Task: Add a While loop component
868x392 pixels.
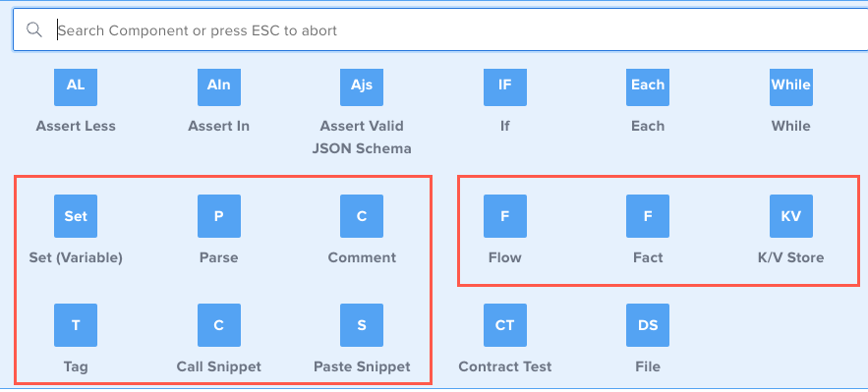Action: [791, 86]
